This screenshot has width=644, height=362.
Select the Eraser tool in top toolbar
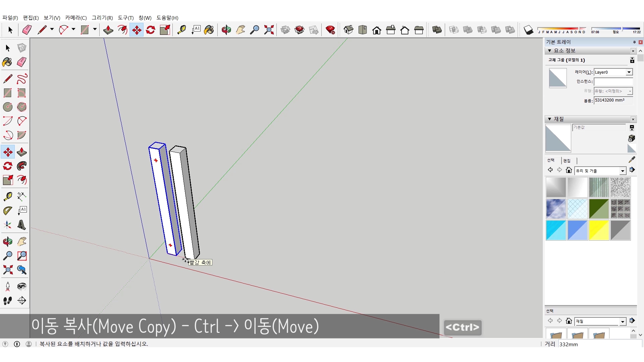(27, 30)
